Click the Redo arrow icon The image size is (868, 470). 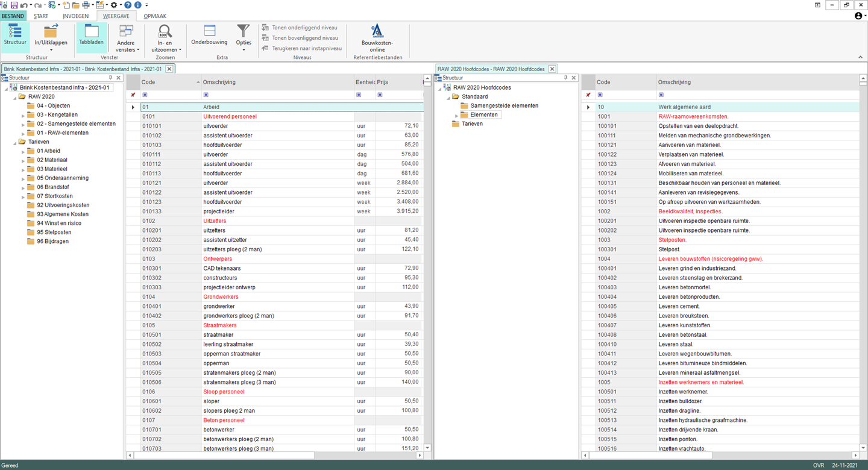[38, 5]
